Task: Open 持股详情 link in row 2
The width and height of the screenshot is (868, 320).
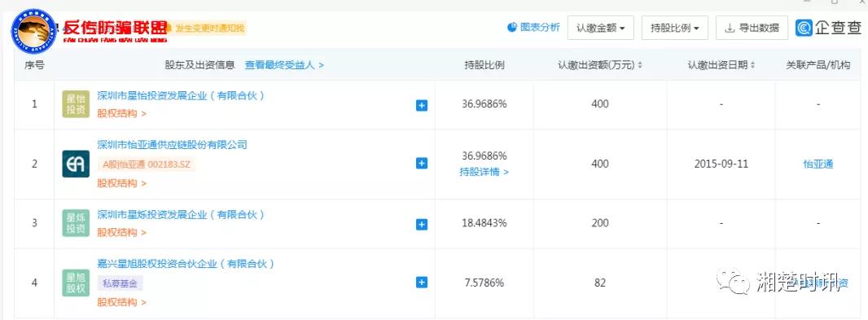Action: point(484,172)
